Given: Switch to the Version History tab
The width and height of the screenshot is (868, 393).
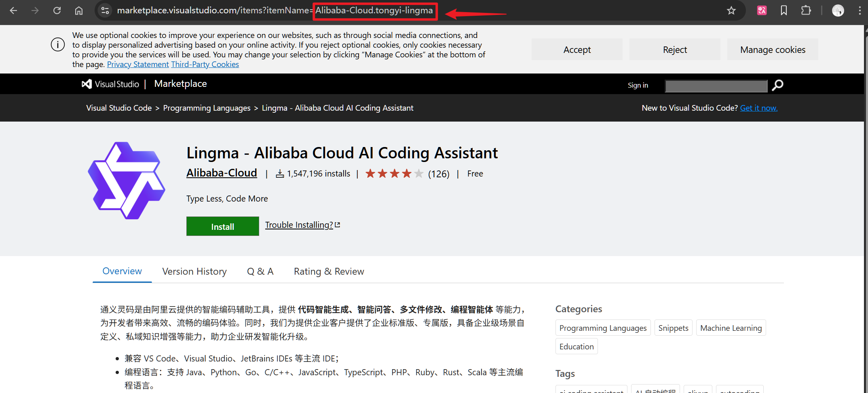Looking at the screenshot, I should click(194, 271).
